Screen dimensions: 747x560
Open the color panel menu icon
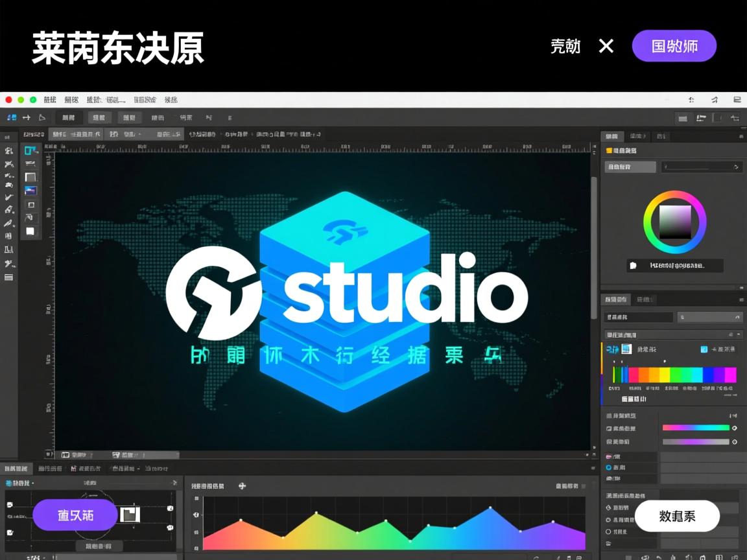[x=741, y=136]
